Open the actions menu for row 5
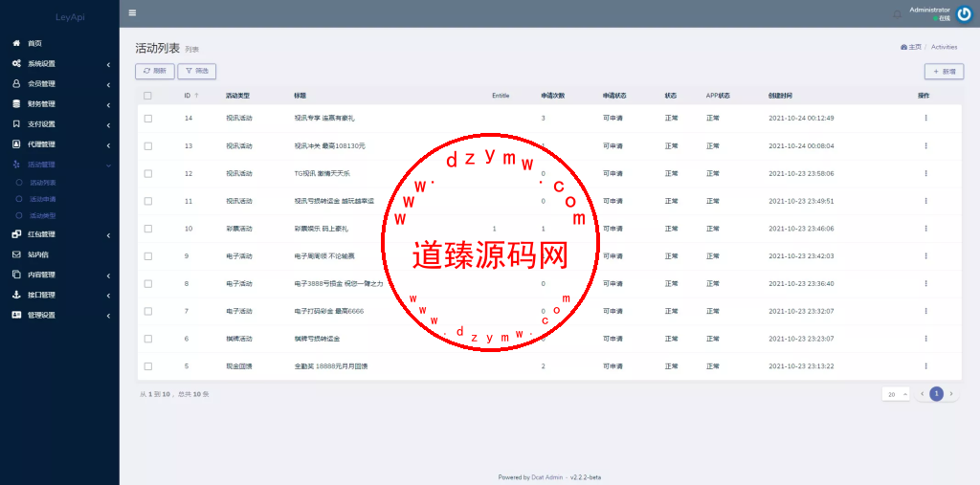 coord(925,365)
